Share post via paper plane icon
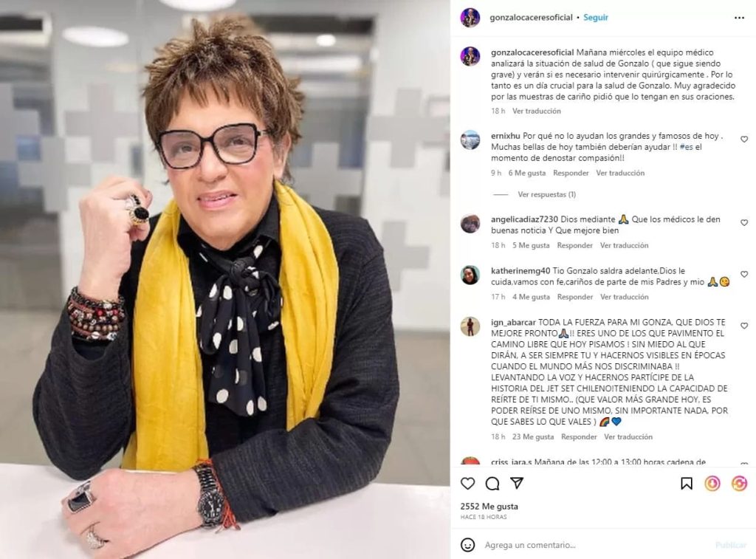Viewport: 756px width, 559px height. [517, 483]
